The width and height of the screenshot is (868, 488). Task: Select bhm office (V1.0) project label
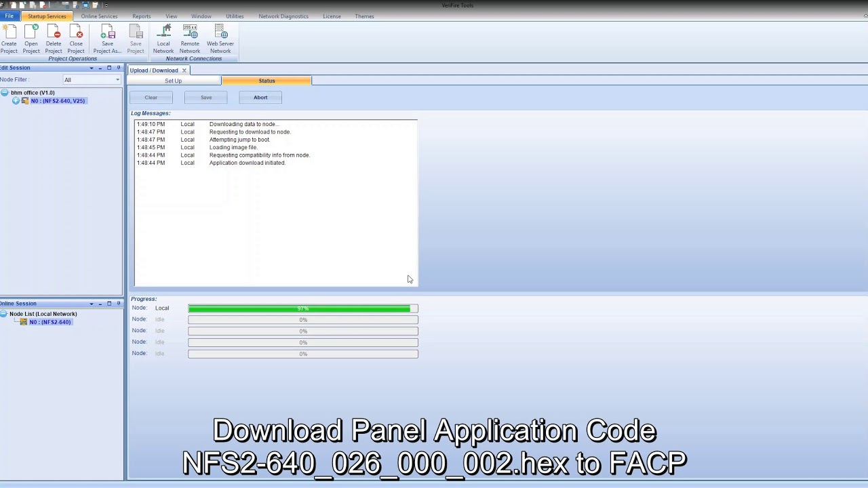tap(33, 93)
